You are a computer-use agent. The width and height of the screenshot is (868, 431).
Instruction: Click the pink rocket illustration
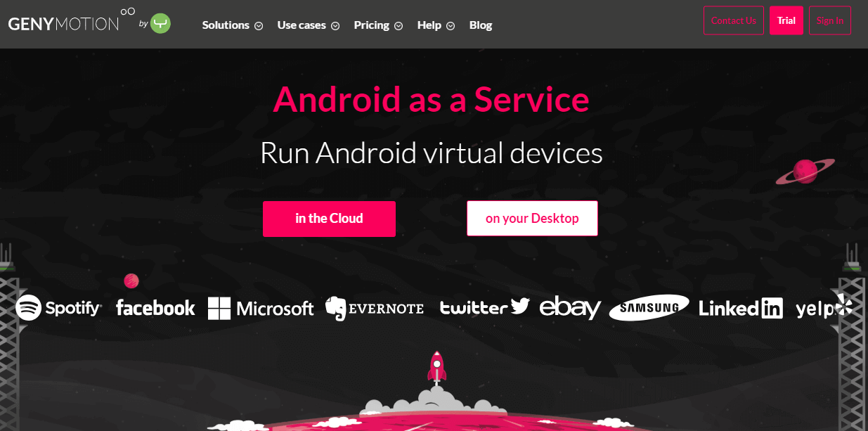coord(437,368)
